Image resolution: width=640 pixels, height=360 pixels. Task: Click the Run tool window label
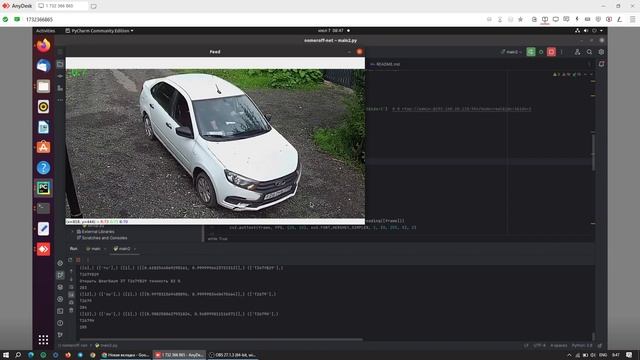tap(73, 249)
